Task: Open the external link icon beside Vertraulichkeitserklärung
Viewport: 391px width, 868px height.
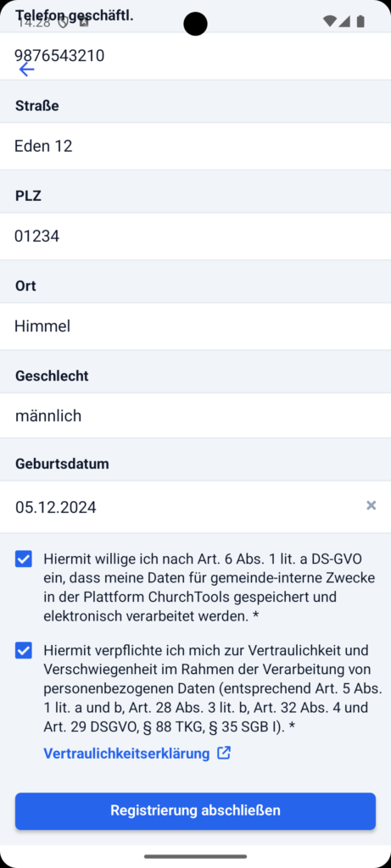Action: coord(223,753)
